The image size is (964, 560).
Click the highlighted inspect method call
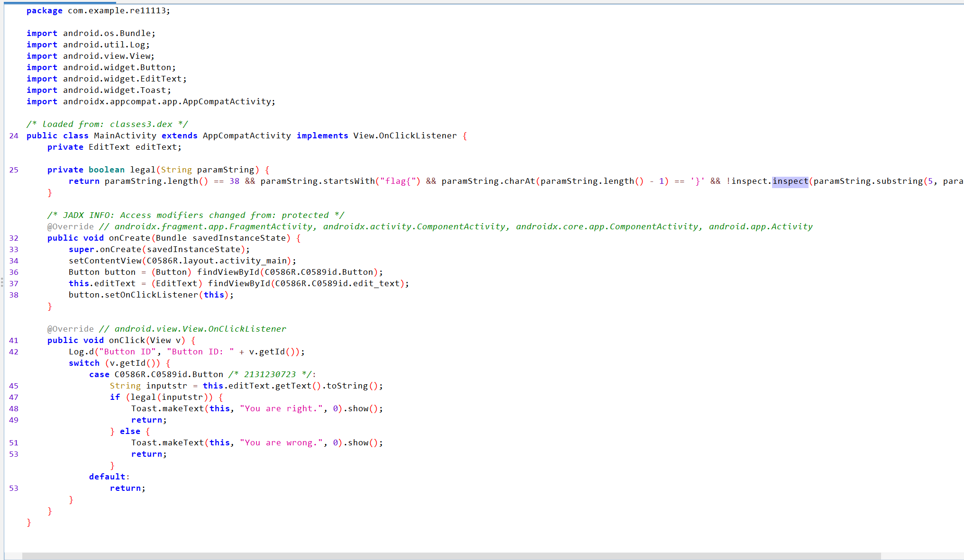(790, 181)
